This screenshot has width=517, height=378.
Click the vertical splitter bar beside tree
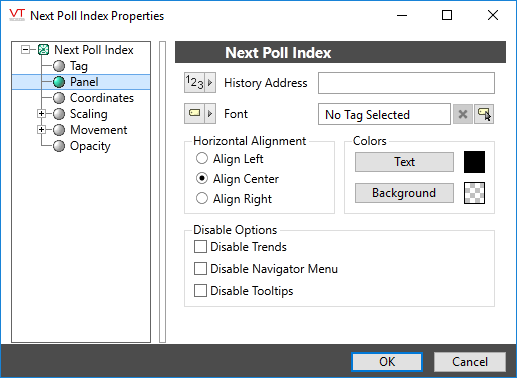(162, 192)
